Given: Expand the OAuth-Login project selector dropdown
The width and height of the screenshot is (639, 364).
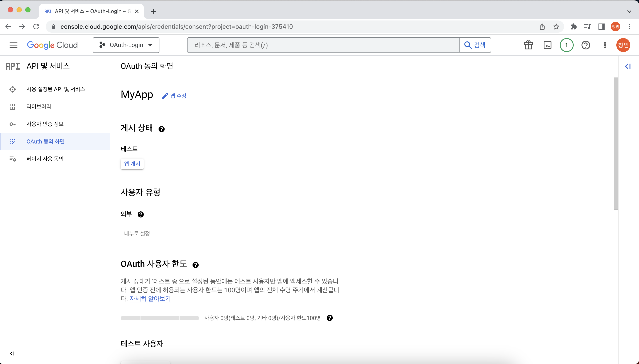Looking at the screenshot, I should tap(126, 45).
